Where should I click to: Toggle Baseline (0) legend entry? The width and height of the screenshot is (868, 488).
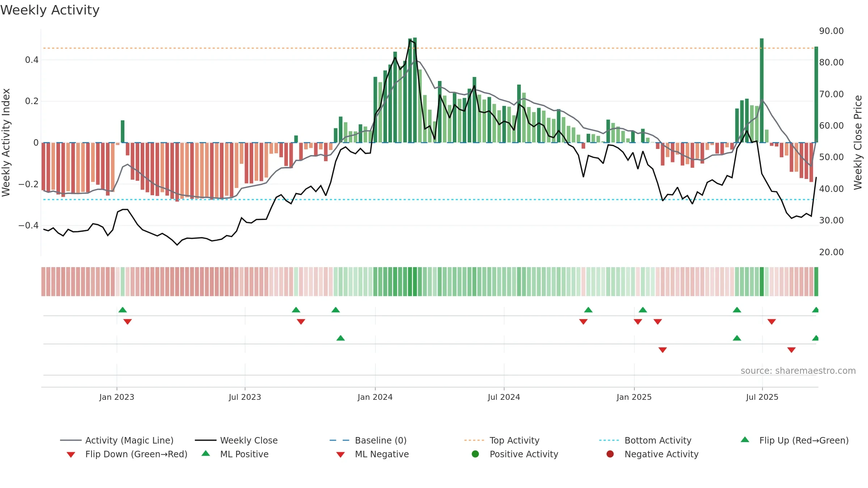368,440
